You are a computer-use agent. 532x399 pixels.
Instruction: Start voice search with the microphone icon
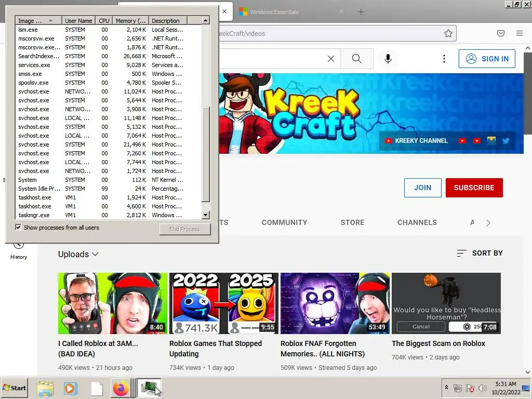click(x=388, y=59)
